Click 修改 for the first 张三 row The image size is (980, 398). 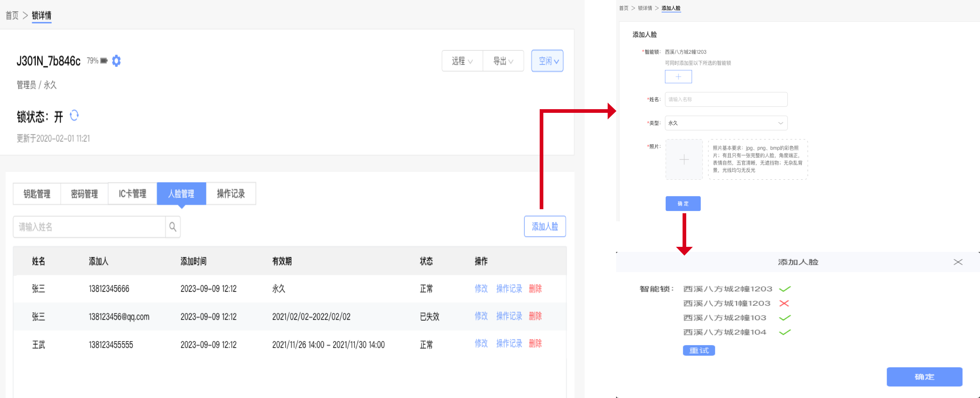[481, 288]
